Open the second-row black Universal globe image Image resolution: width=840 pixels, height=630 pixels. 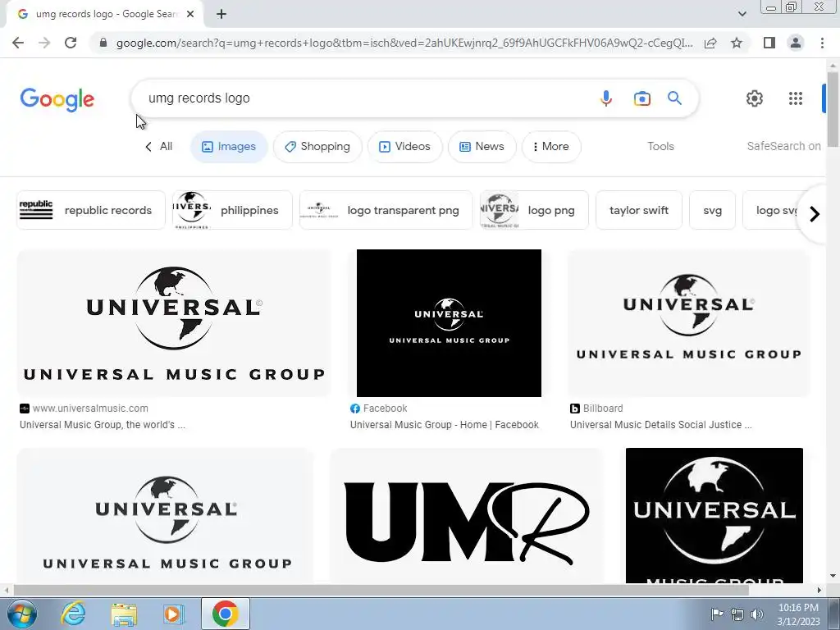click(x=714, y=516)
